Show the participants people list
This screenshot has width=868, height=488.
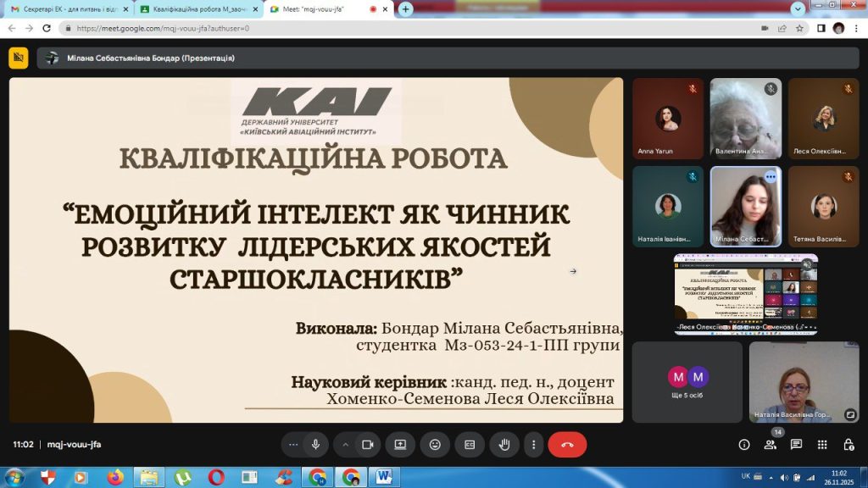(770, 444)
